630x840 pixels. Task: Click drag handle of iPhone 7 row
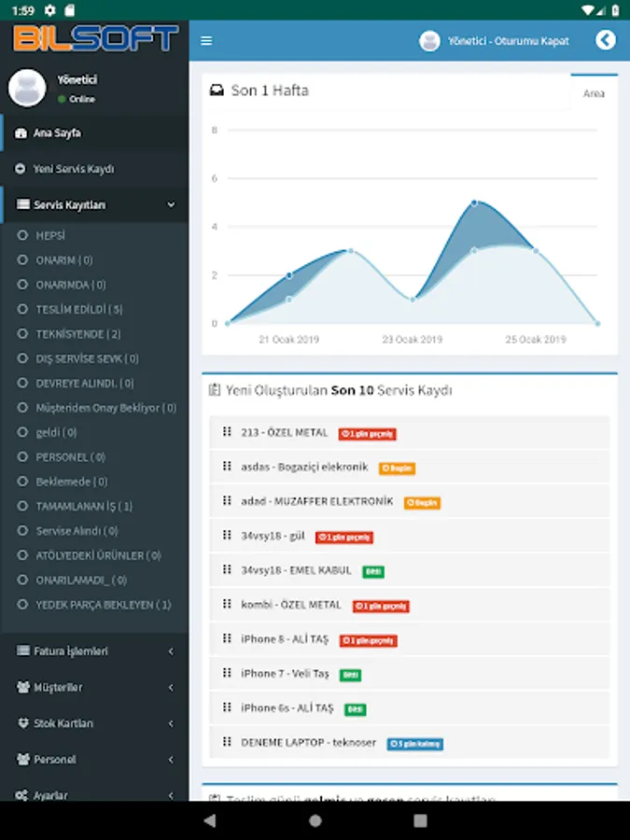pos(227,673)
